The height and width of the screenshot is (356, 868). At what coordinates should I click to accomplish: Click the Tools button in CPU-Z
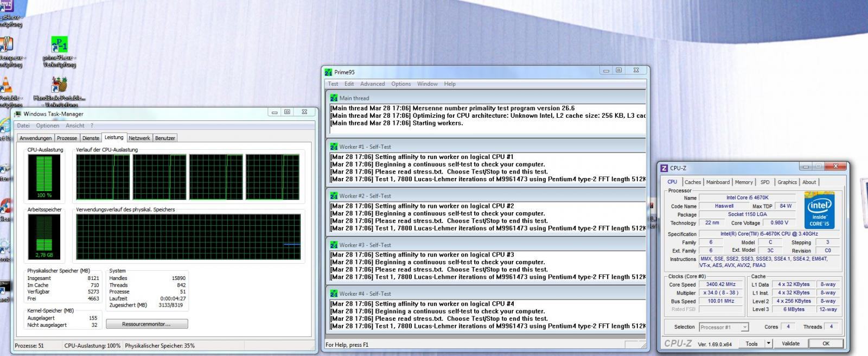pyautogui.click(x=752, y=344)
